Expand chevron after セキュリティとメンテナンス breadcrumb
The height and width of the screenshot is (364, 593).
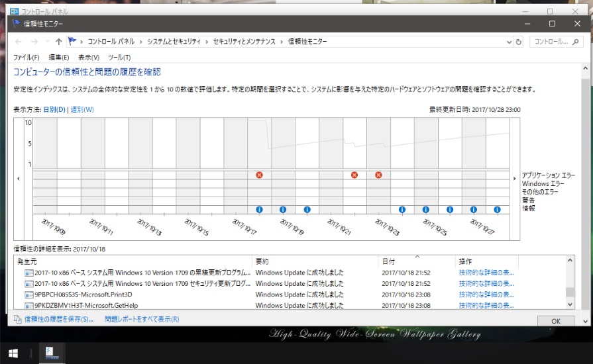282,42
